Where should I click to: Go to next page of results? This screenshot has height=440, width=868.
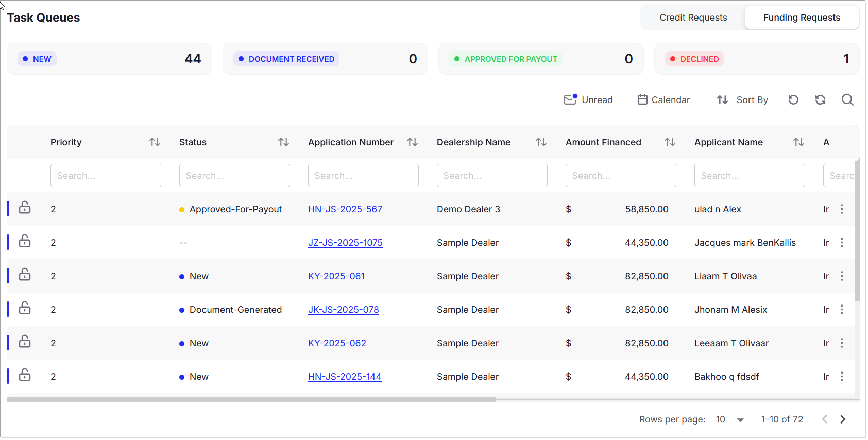click(843, 419)
